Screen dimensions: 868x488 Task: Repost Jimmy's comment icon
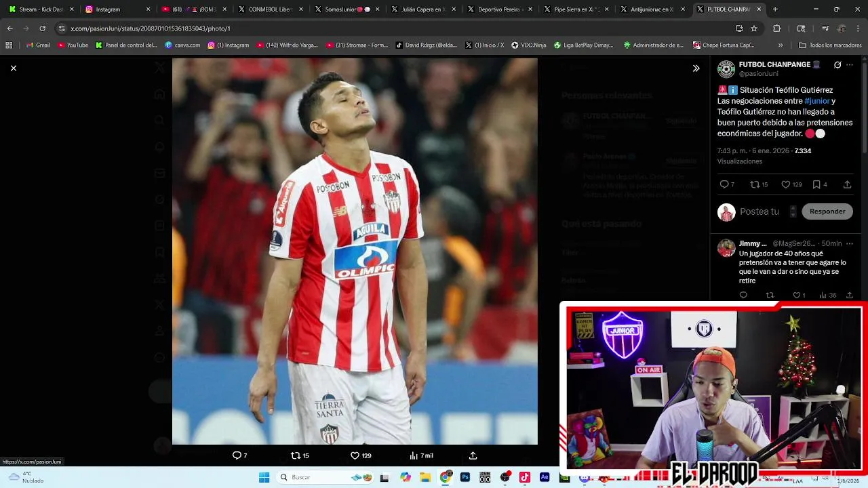[x=770, y=296]
